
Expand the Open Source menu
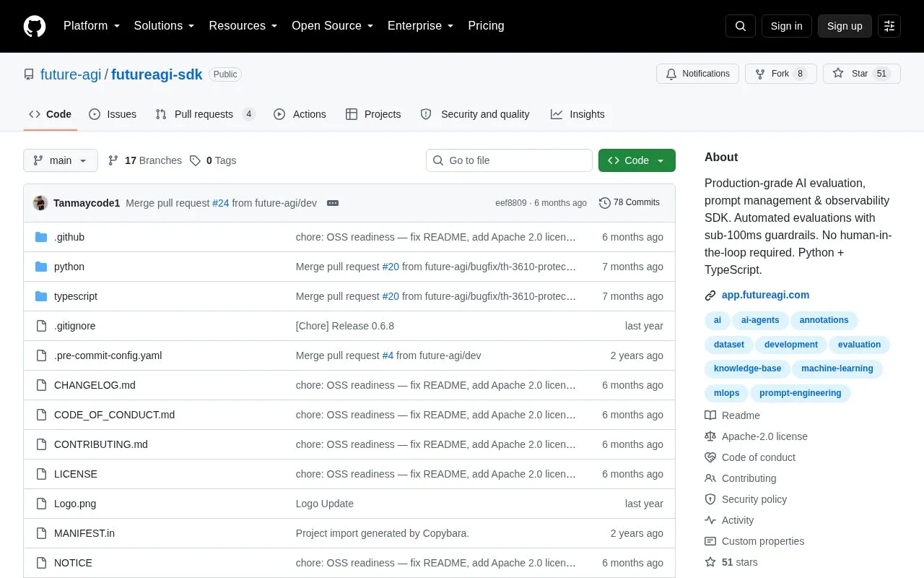click(332, 26)
